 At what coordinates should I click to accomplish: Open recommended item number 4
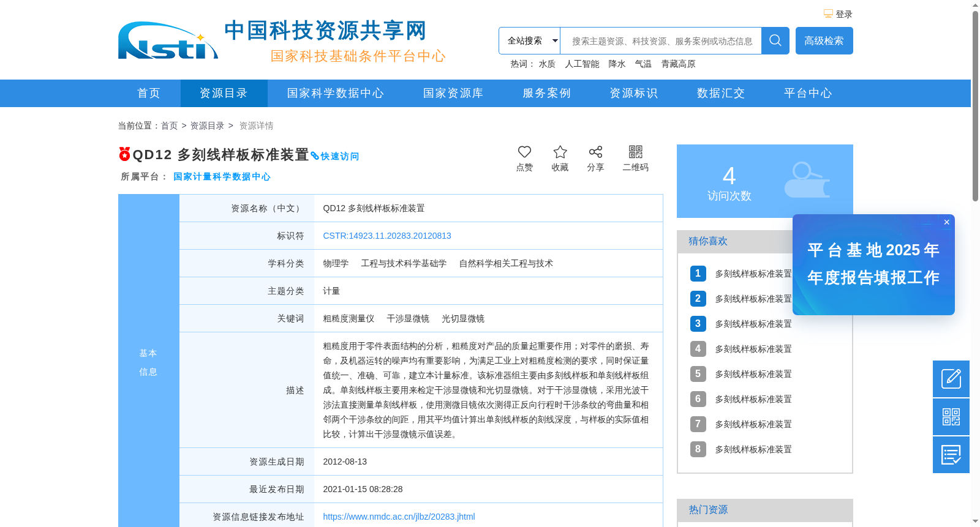[753, 349]
